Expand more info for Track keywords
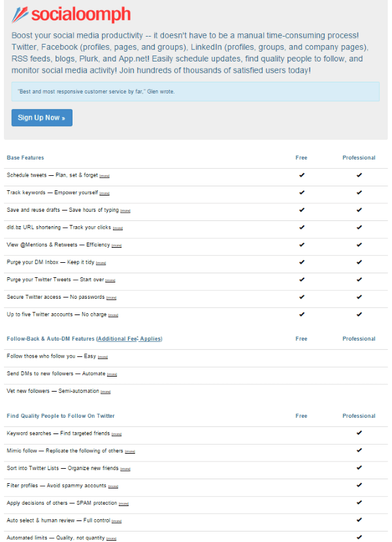Screen dimensions: 392x542 point(105,194)
